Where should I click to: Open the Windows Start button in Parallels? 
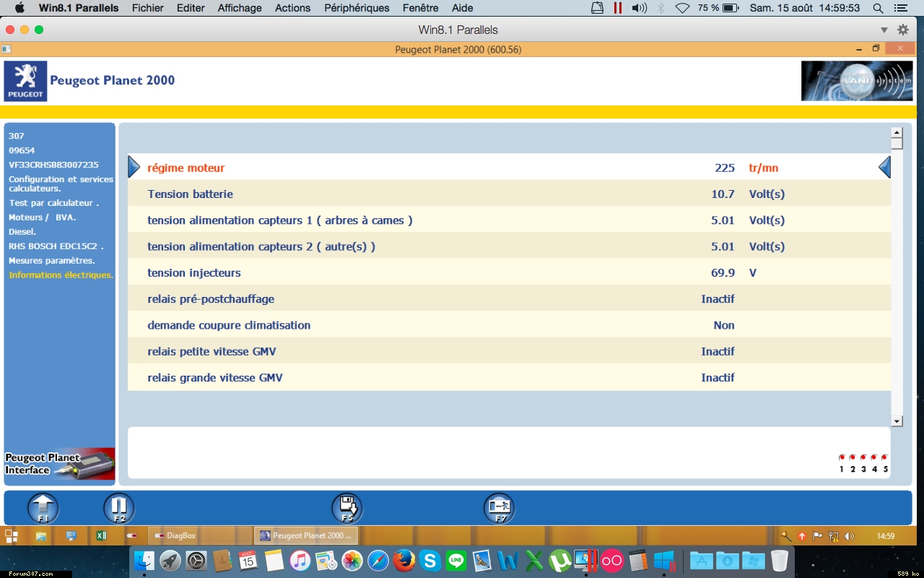click(x=12, y=536)
